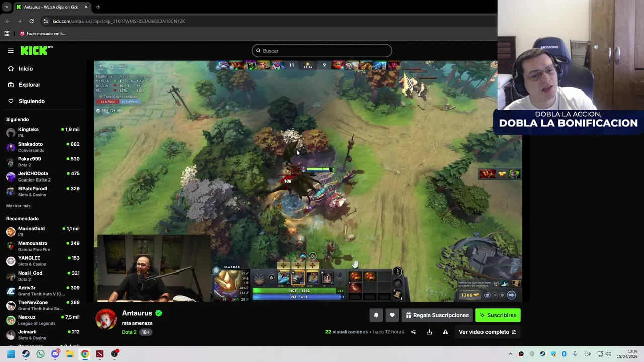644x362 pixels.
Task: Reload the page in Chrome
Action: pos(31,21)
